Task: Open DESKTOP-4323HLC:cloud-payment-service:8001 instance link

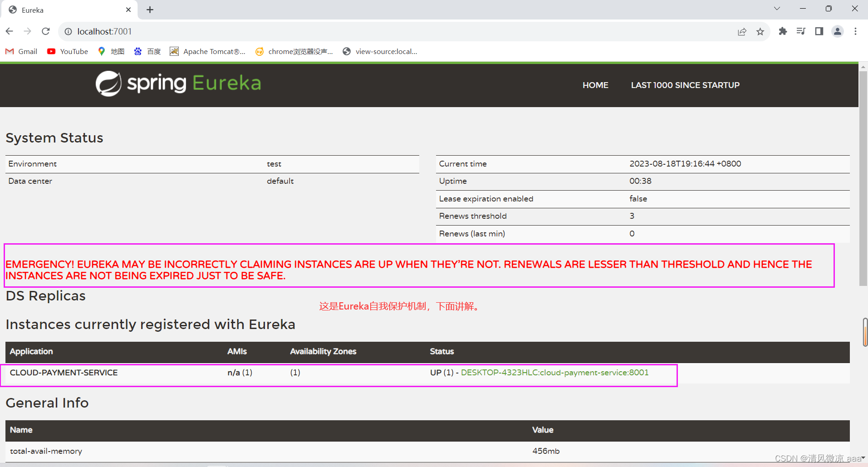Action: [x=554, y=372]
